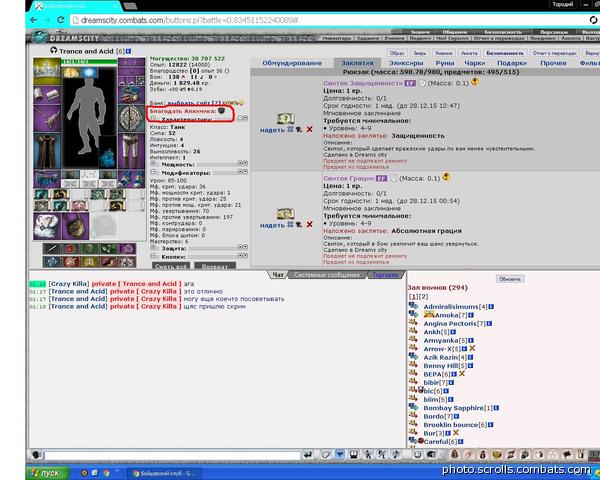Delete Свиток Защищенности with its red X

pos(309,129)
